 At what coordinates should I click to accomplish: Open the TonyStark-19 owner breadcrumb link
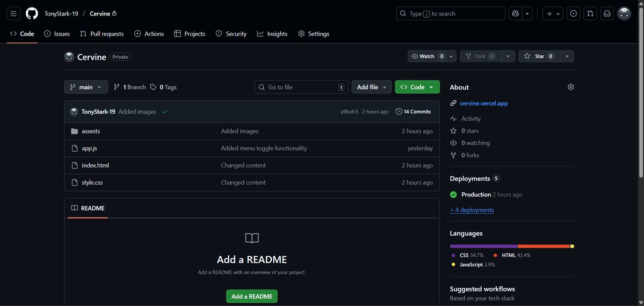(61, 13)
